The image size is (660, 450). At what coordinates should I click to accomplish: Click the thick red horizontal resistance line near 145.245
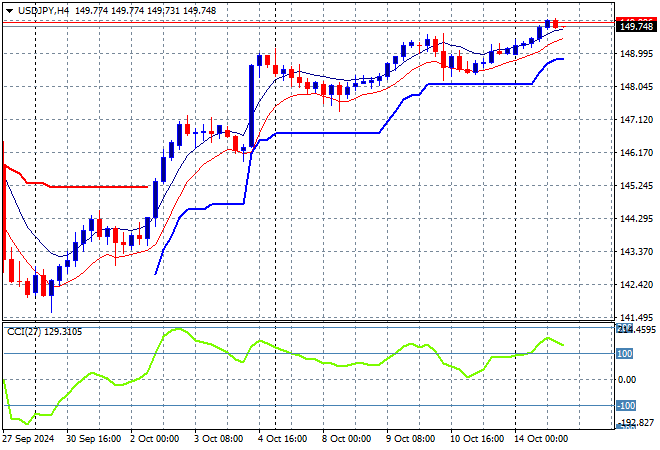[99, 186]
